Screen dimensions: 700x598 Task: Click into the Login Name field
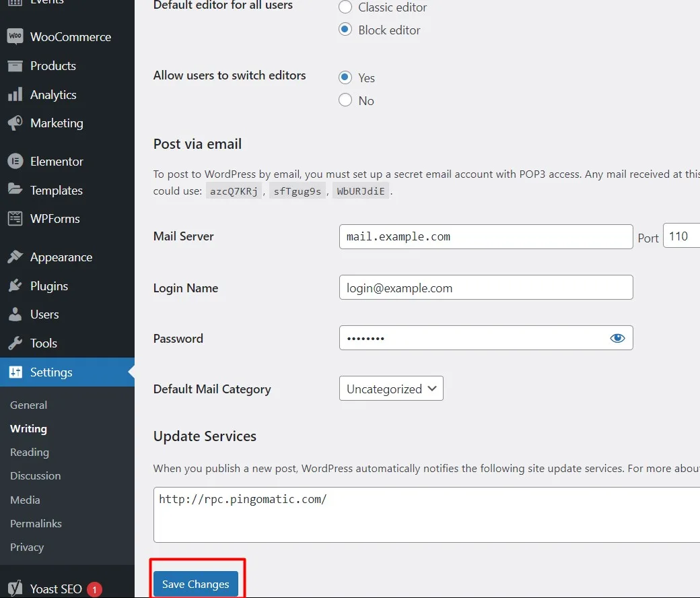tap(486, 288)
